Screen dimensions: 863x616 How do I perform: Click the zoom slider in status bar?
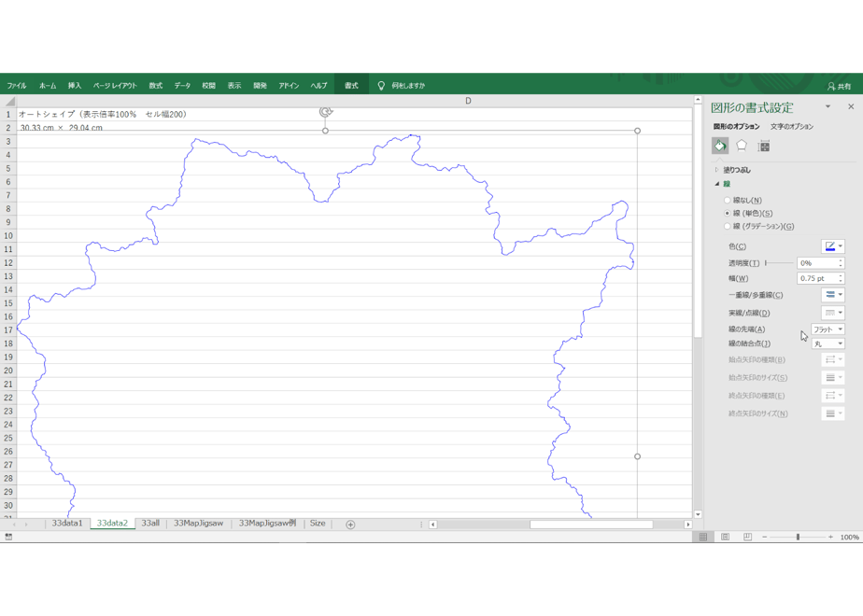click(x=798, y=537)
